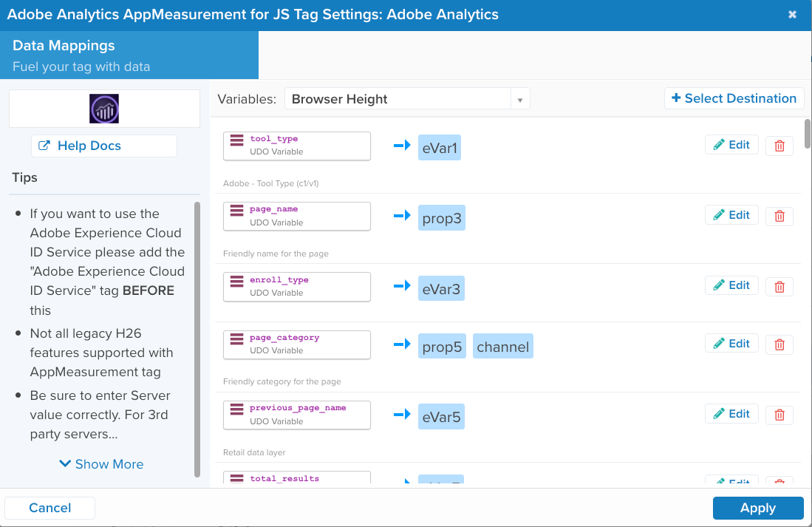
Task: Click the arrow icon beside eVar5
Action: tap(402, 414)
